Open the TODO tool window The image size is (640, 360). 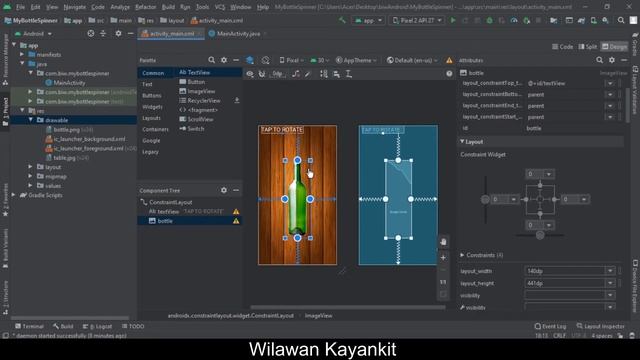[x=133, y=326]
